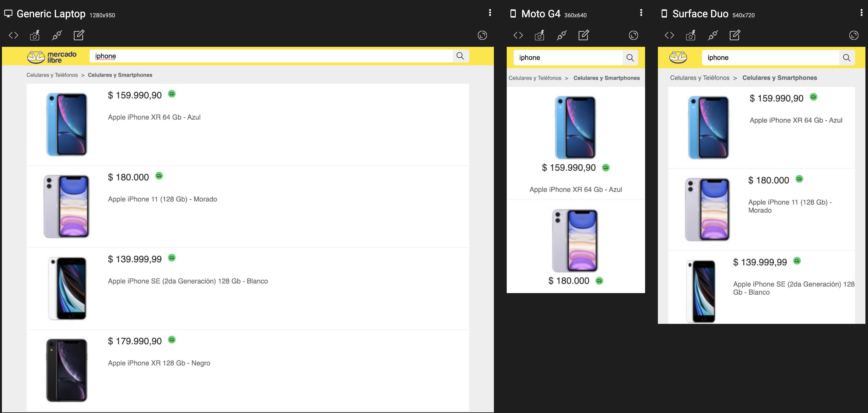Click the plug icon in Generic Laptop toolbar
This screenshot has width=868, height=413.
[57, 35]
